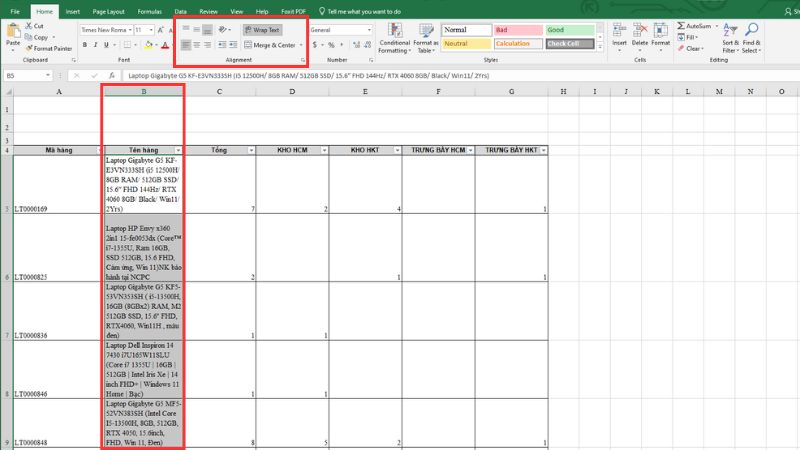Apply the Check Cell style

569,44
